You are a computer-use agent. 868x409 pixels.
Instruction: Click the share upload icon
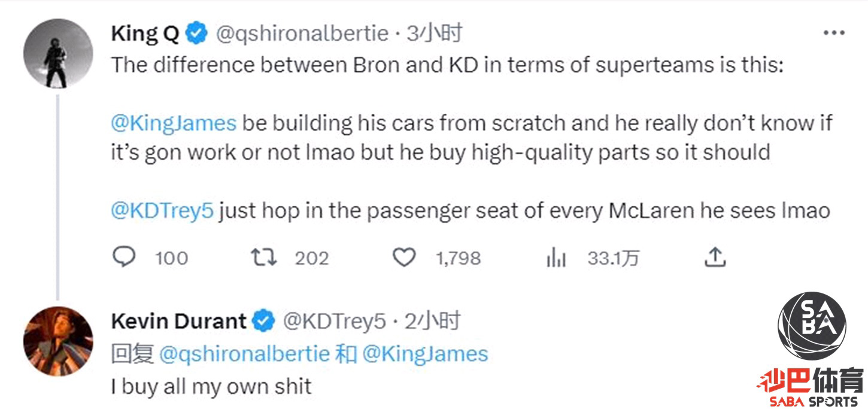715,257
